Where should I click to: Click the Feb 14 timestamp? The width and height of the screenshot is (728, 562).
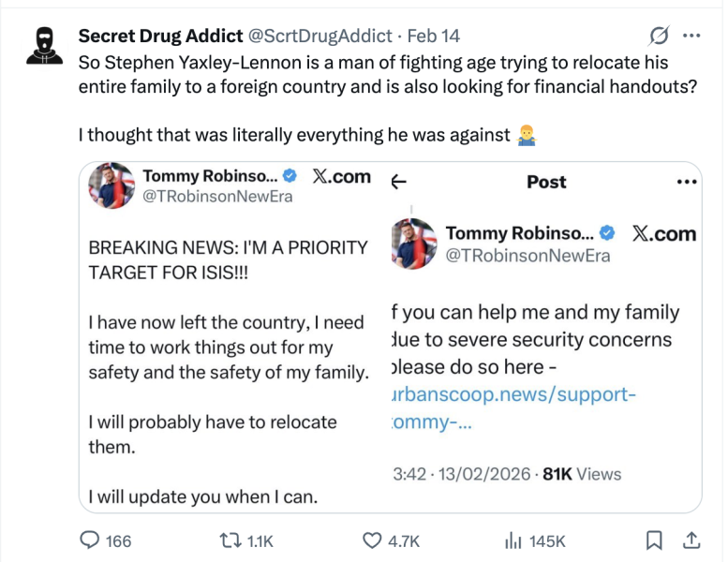[434, 36]
